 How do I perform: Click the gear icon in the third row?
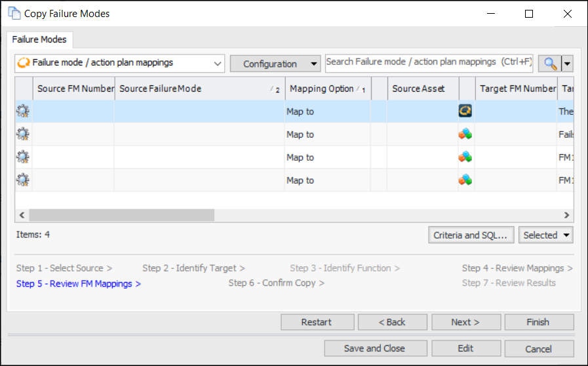pos(23,157)
